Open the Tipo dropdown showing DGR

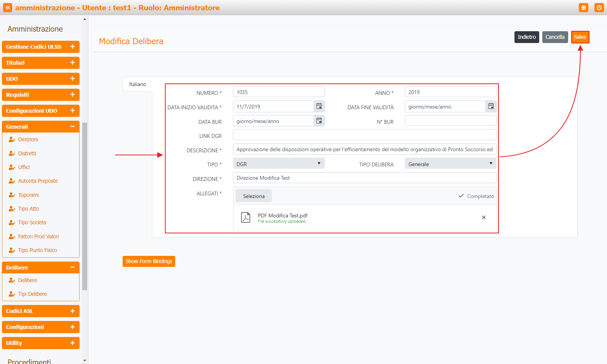279,164
